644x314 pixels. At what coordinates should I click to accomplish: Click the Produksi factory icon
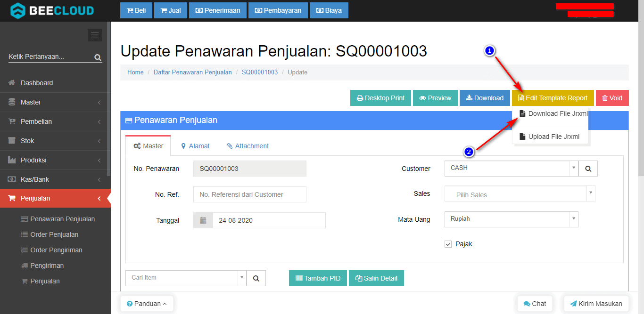tap(12, 160)
